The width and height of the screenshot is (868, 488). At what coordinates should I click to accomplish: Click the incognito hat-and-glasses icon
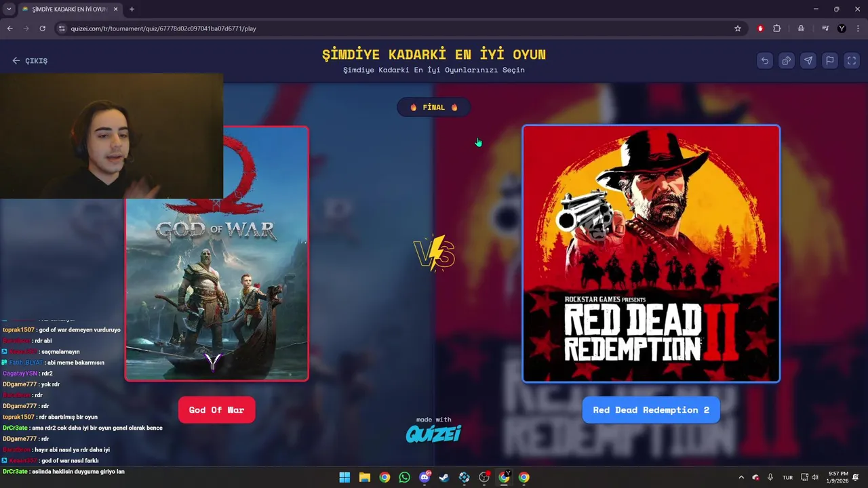(801, 28)
